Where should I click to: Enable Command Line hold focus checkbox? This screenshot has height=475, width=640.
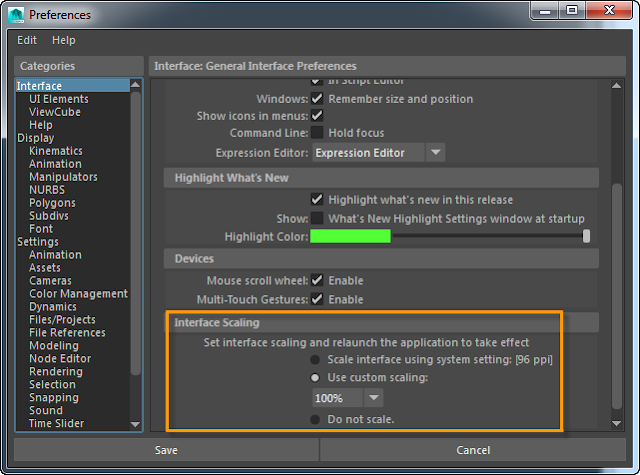[x=317, y=133]
